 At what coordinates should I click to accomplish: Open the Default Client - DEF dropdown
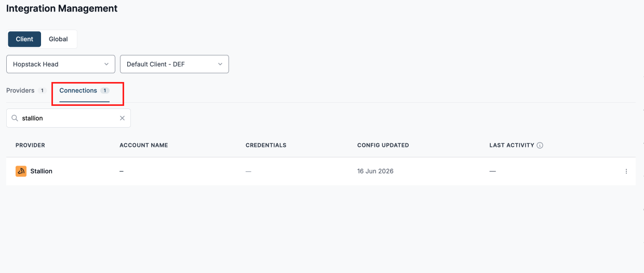175,64
